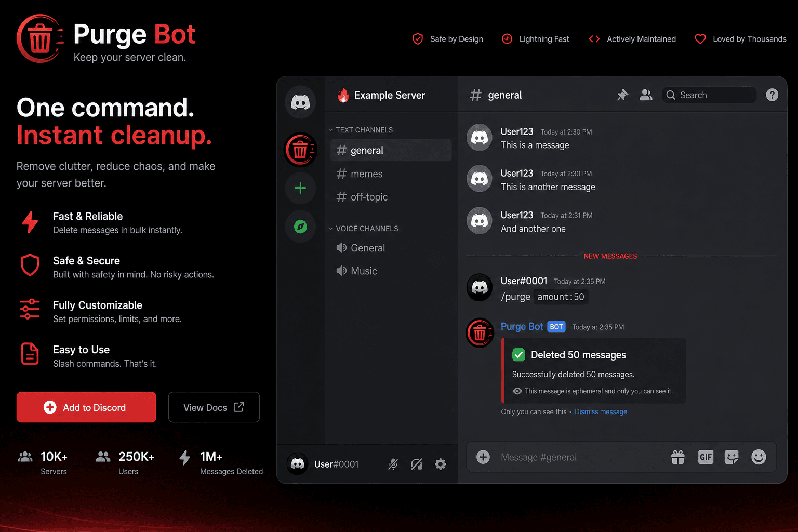Click the eye icon on ephemeral notice
The image size is (798, 532).
(x=517, y=391)
